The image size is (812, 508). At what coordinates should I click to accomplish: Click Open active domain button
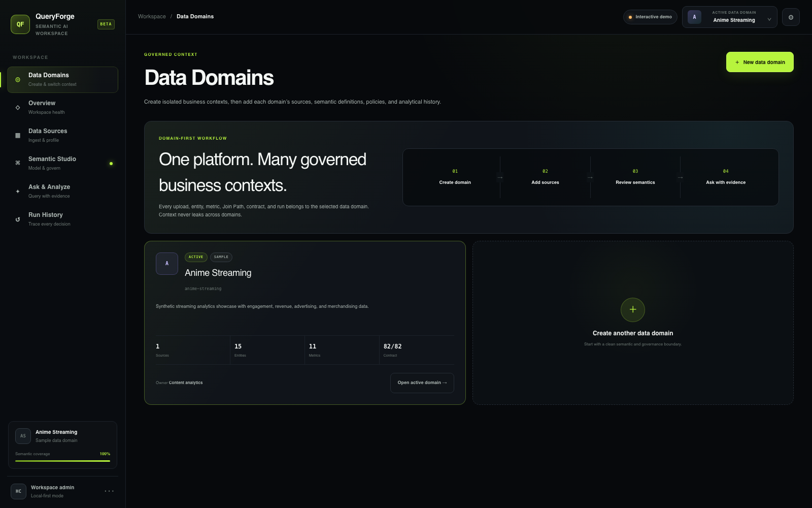[x=422, y=383]
